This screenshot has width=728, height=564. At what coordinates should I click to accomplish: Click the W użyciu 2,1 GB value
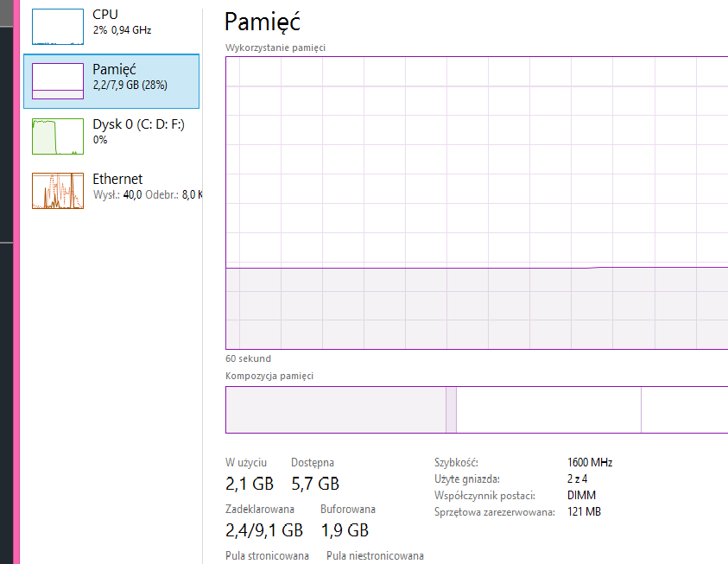coord(250,484)
